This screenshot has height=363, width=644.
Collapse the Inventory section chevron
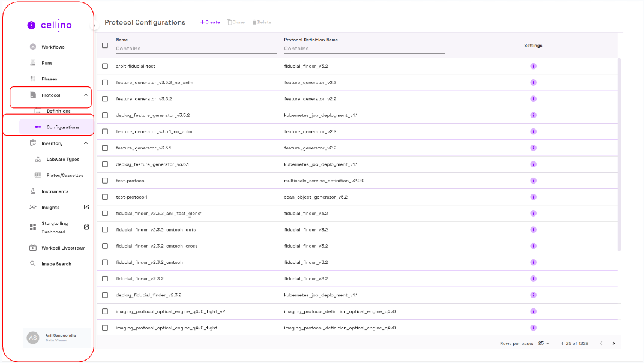coord(86,143)
